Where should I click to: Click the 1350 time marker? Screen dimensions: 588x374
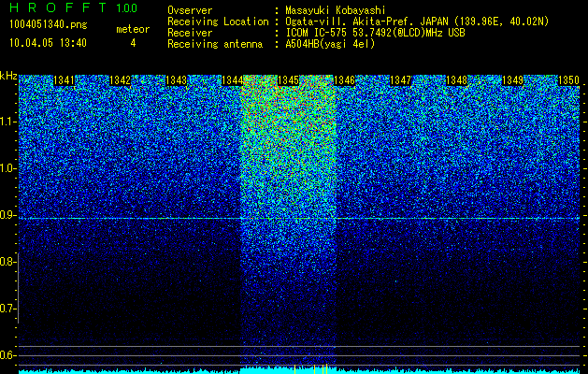click(569, 80)
